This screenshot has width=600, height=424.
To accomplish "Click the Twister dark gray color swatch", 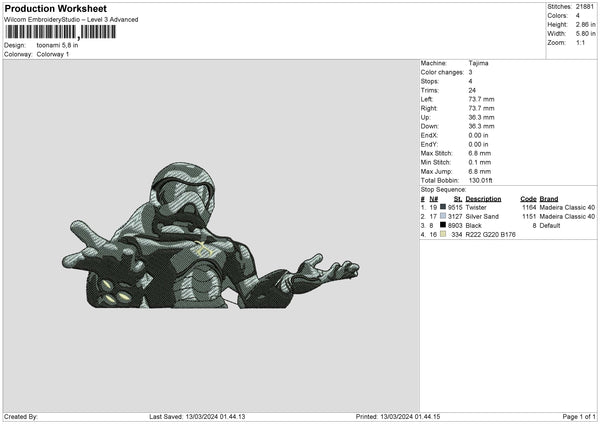I will pyautogui.click(x=443, y=207).
